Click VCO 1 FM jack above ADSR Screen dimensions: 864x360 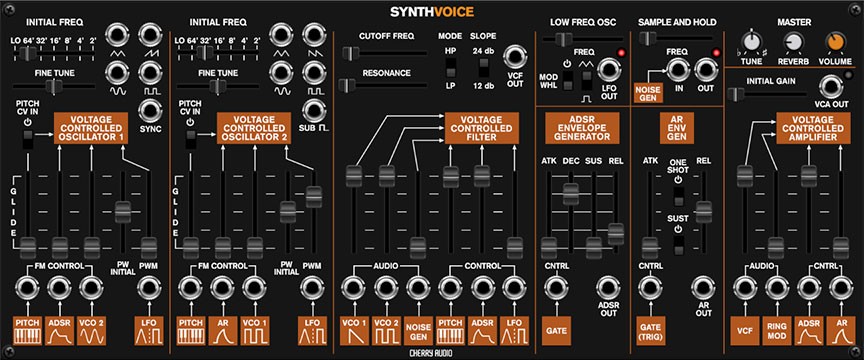click(59, 287)
